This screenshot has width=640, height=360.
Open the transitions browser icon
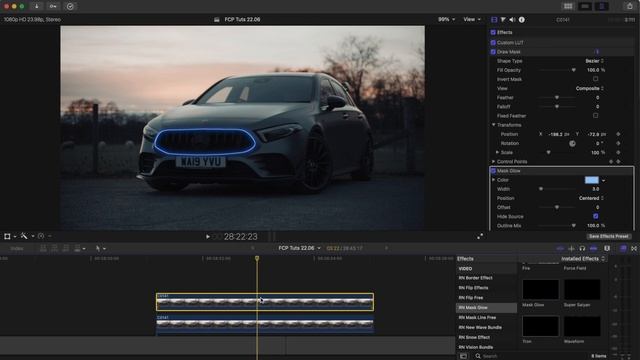[x=634, y=248]
